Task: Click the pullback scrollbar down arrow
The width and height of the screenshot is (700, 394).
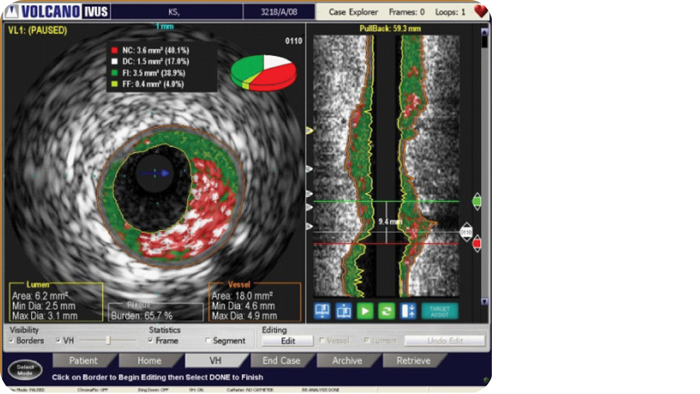Action: pos(484,302)
